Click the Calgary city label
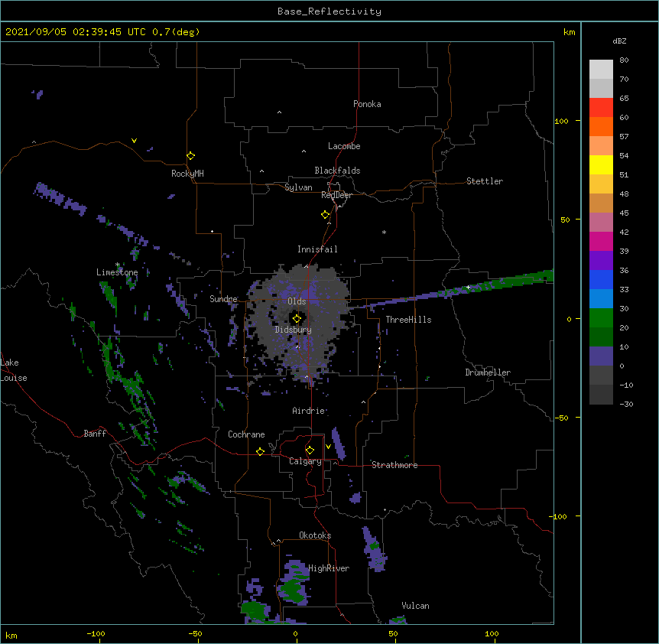The width and height of the screenshot is (659, 644). tap(306, 461)
